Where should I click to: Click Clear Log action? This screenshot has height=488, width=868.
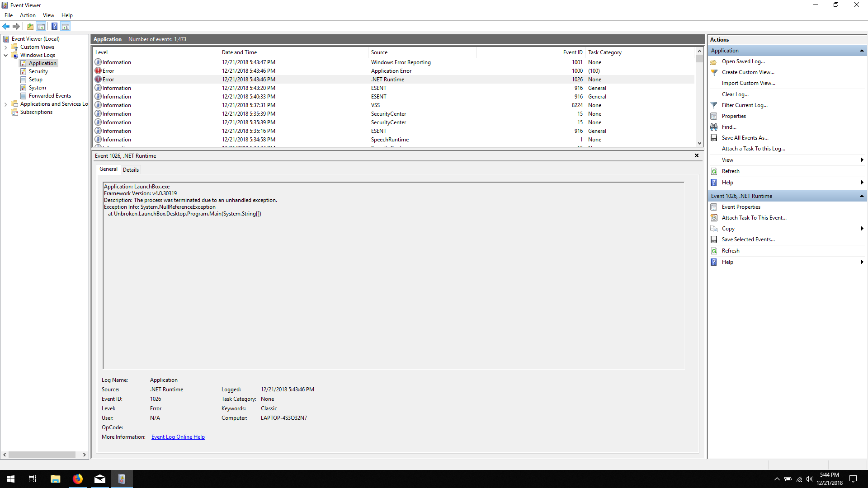click(735, 94)
